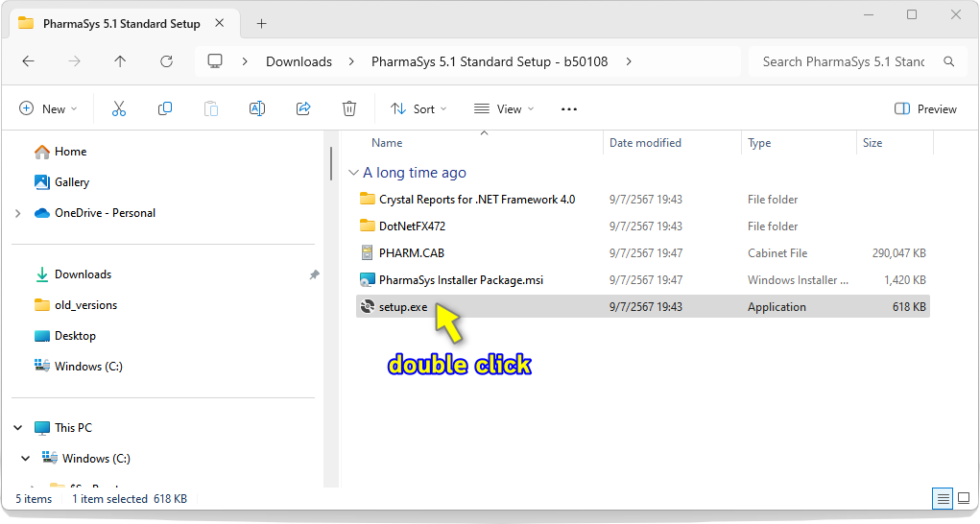Sort by the Type column header
Viewport: 980px width, 524px height.
tap(759, 142)
